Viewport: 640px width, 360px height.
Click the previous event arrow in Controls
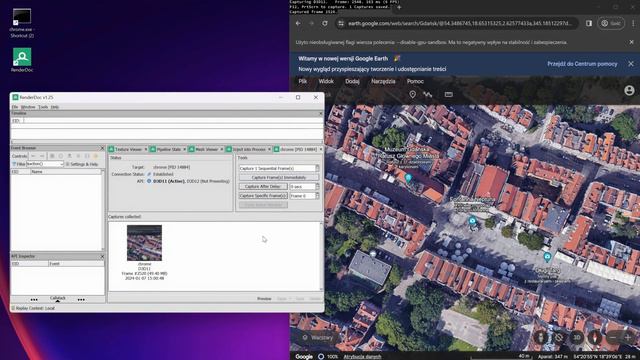[33, 156]
